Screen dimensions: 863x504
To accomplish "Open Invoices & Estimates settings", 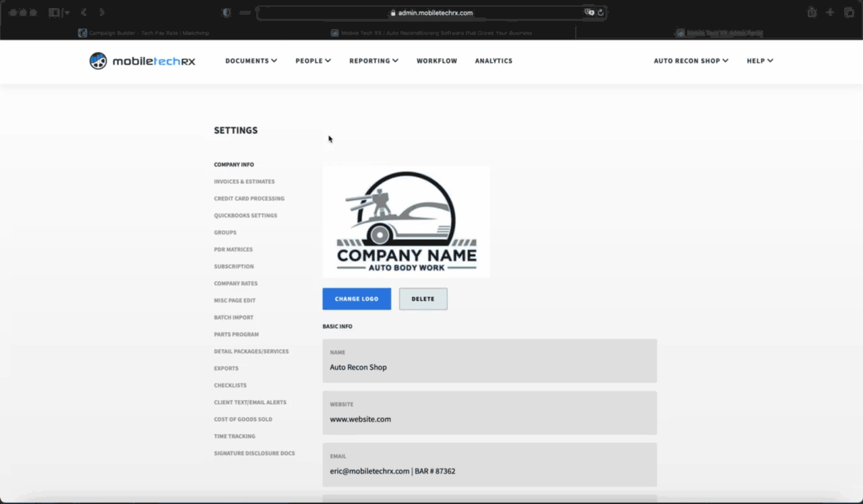I will (x=244, y=181).
